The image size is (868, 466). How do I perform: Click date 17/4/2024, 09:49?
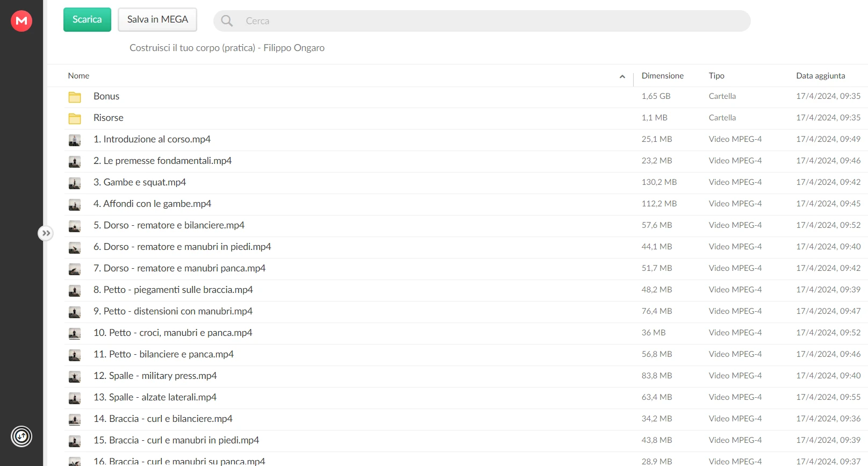coord(828,139)
